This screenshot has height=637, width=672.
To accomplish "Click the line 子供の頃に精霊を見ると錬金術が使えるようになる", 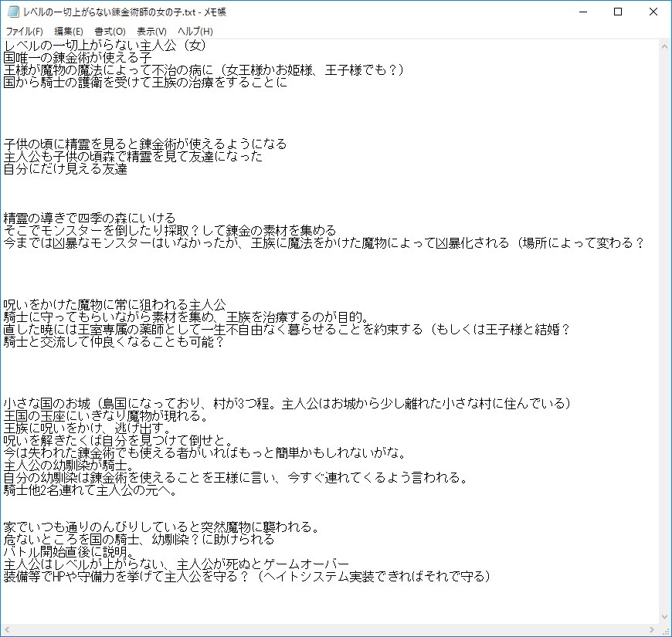I will point(145,144).
